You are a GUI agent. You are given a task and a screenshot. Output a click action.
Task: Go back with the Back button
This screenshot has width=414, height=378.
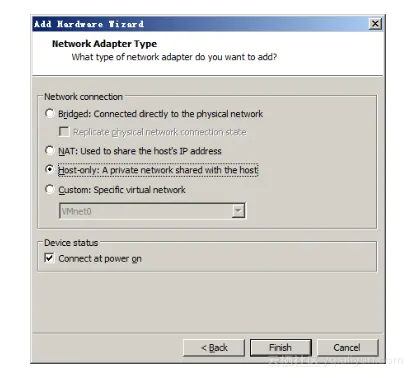pos(214,348)
